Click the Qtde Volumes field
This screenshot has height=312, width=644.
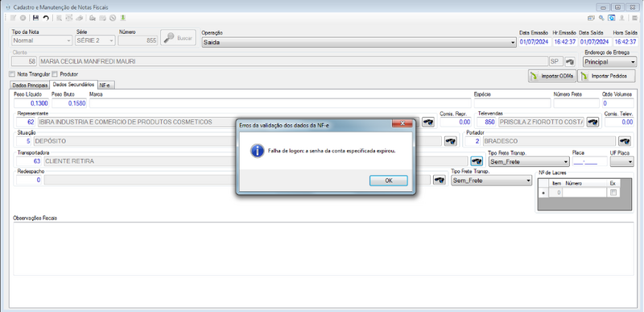coord(617,103)
